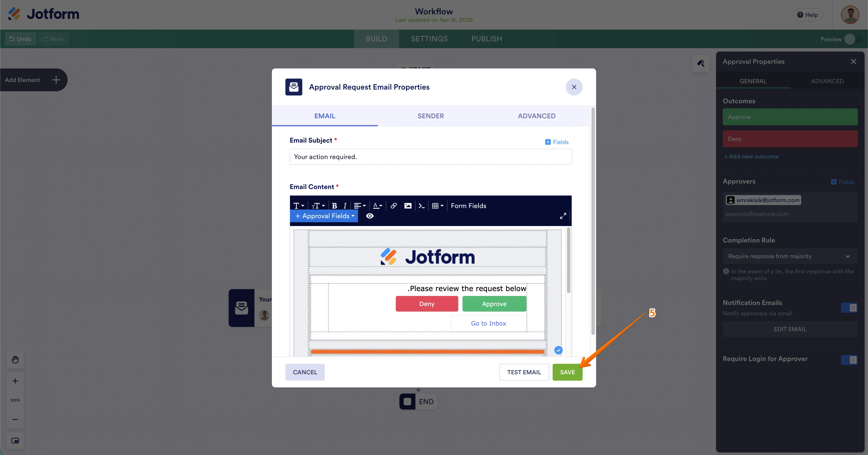Open the BUILD tab

point(376,39)
